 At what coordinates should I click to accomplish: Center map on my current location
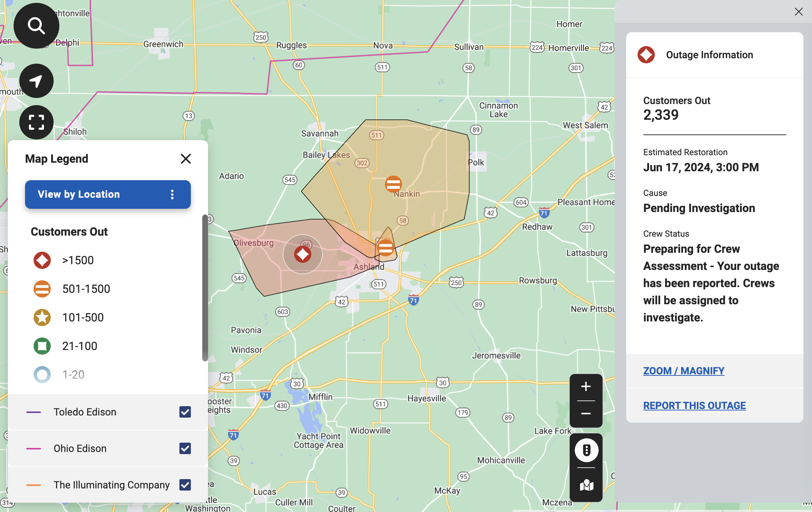pos(36,81)
